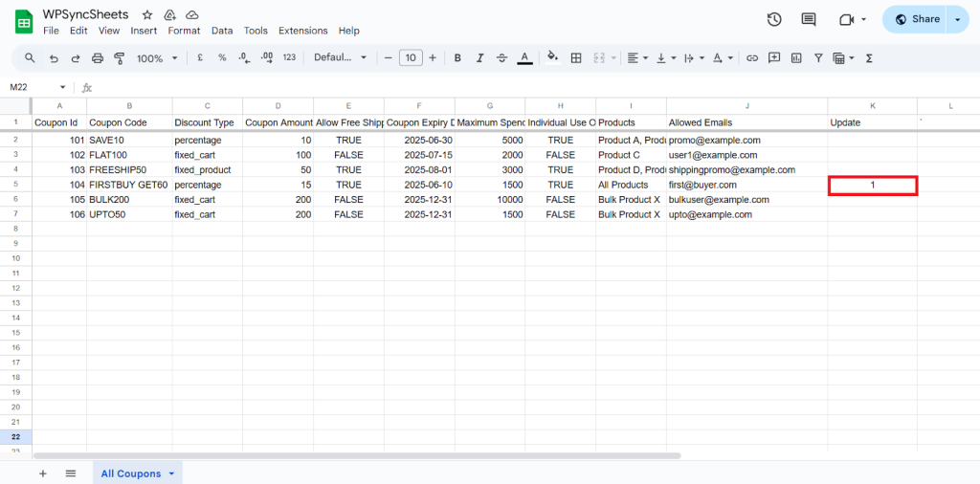This screenshot has height=484, width=980.
Task: Toggle italic formatting
Action: pyautogui.click(x=480, y=58)
